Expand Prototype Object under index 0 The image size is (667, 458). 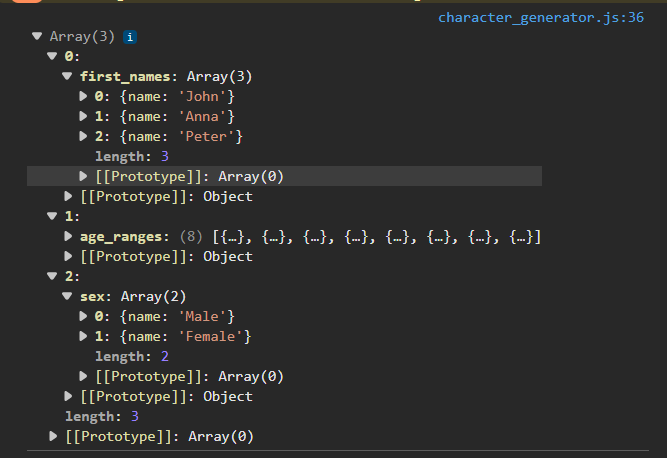pos(69,196)
